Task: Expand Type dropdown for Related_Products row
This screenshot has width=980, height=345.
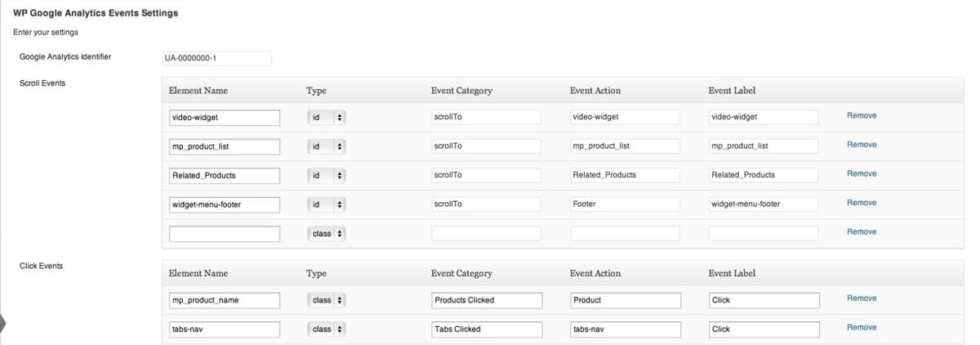Action: tap(327, 175)
